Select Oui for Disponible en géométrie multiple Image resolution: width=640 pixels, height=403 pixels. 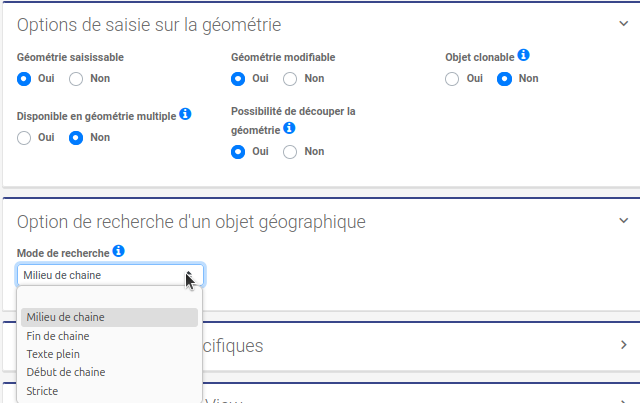[25, 137]
